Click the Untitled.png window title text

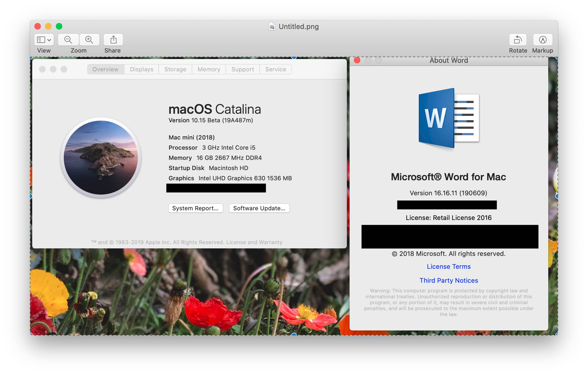pyautogui.click(x=299, y=26)
